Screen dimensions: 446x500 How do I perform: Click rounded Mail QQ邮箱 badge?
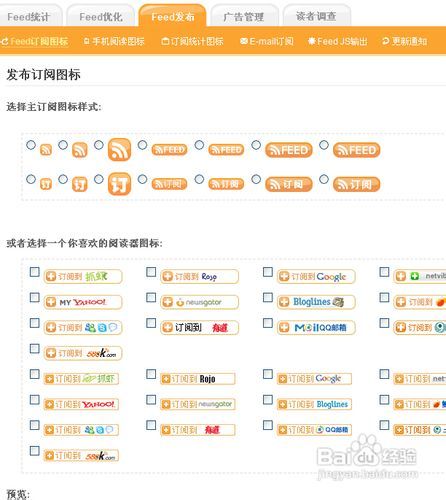click(x=316, y=327)
